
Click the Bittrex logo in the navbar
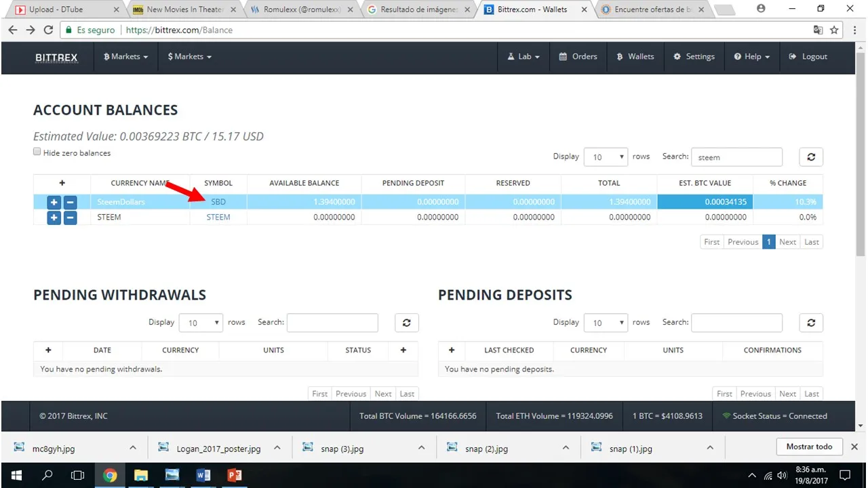[56, 58]
